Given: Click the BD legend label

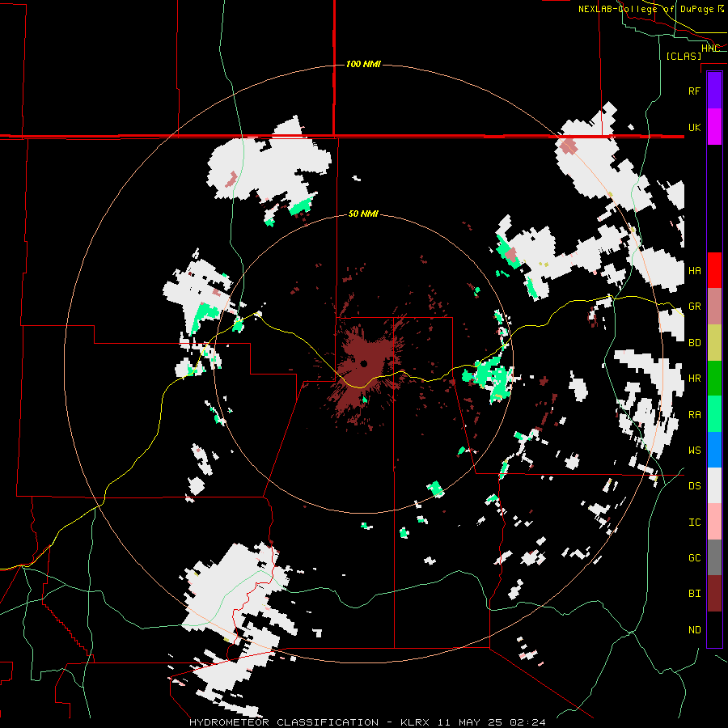Looking at the screenshot, I should pos(695,343).
